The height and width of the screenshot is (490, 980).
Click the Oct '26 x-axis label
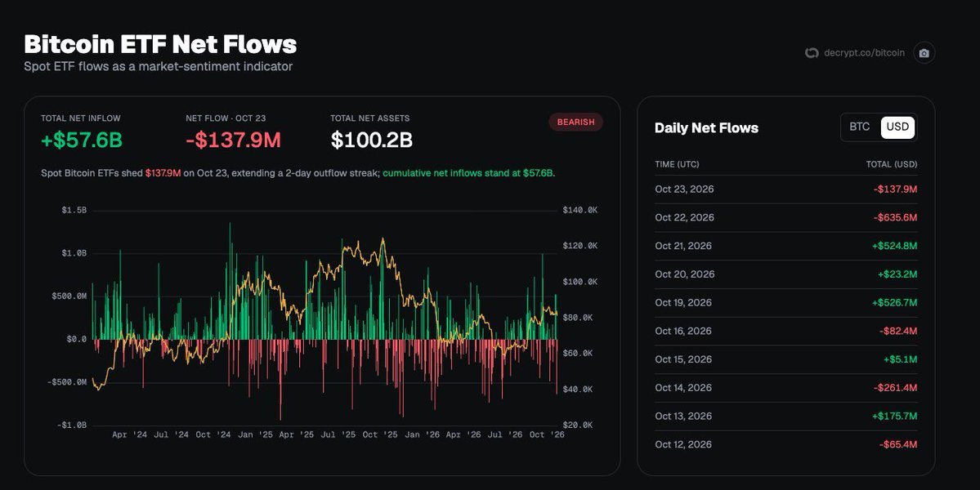coord(547,434)
